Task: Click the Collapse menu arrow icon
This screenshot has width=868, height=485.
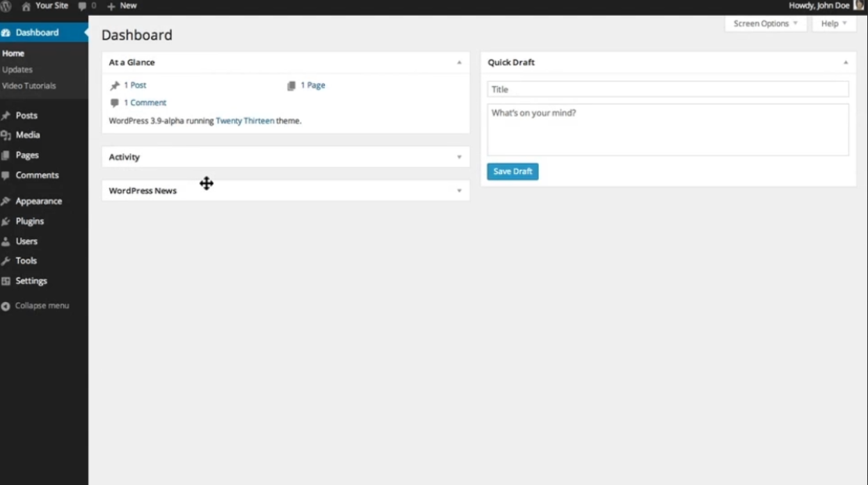Action: 6,306
